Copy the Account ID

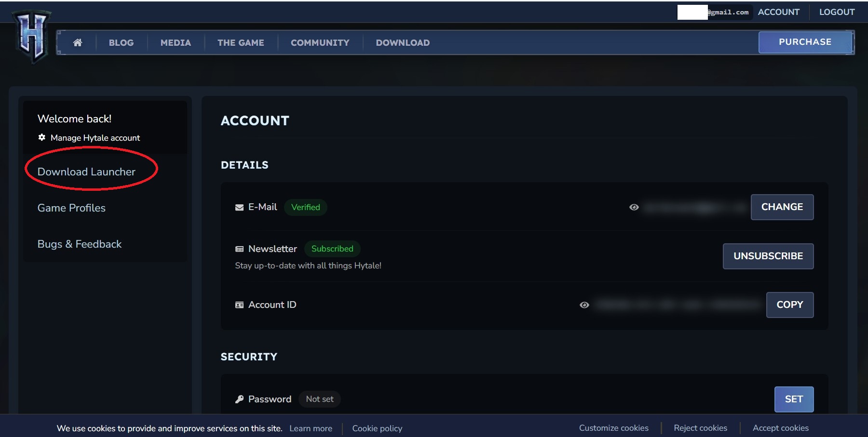[789, 305]
